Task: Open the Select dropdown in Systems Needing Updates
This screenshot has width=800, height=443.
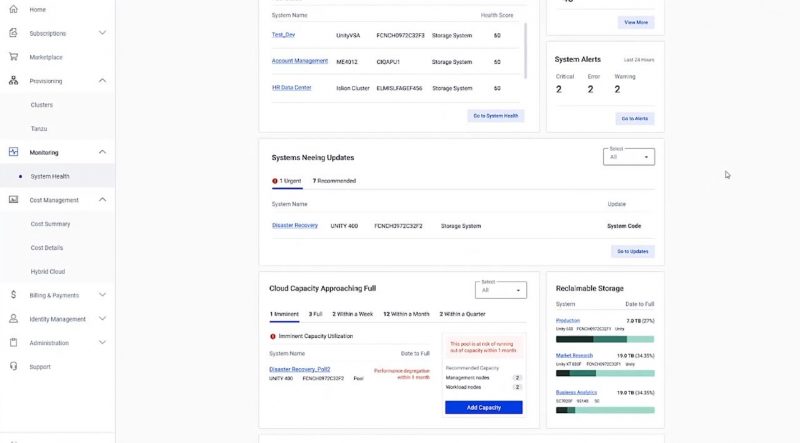Action: (x=629, y=157)
